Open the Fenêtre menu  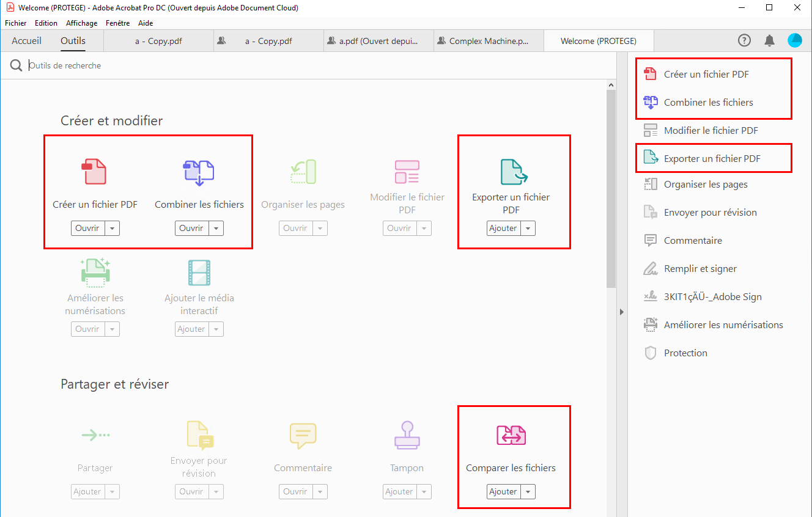118,23
